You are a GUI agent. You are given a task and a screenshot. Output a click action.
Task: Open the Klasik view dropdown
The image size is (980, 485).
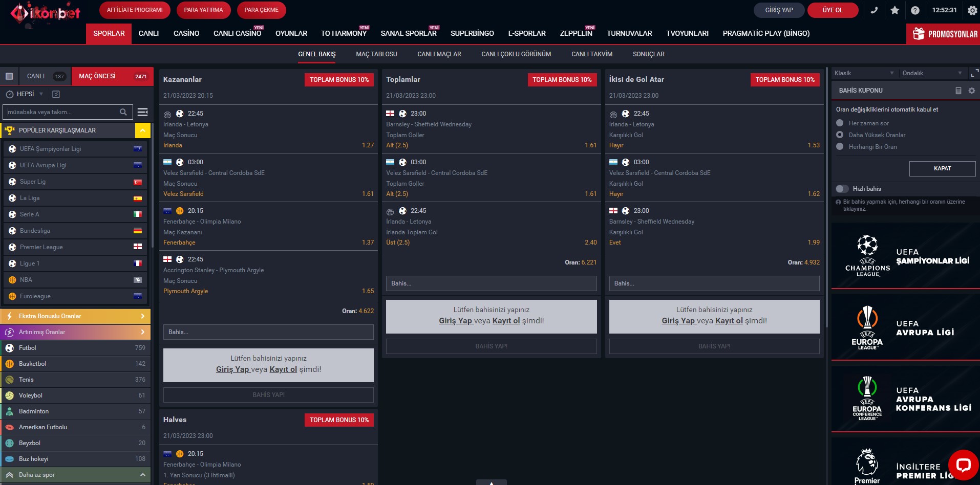point(864,73)
